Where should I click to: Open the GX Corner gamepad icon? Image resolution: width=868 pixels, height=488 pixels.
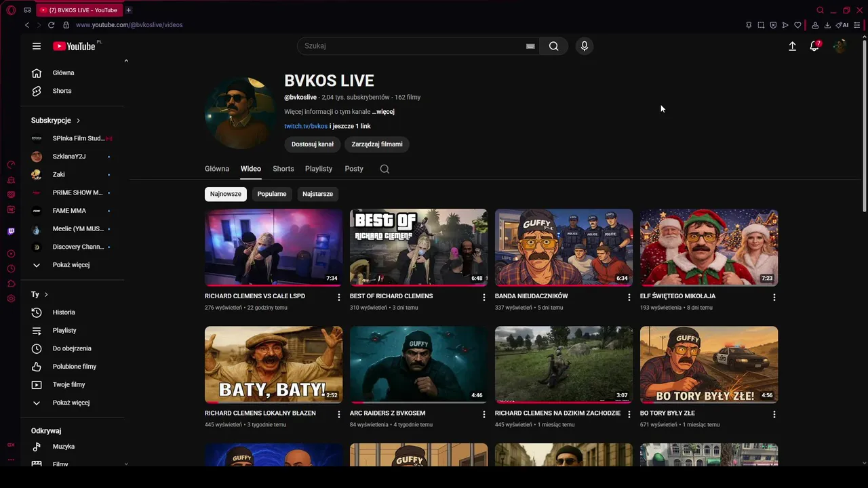[27, 10]
